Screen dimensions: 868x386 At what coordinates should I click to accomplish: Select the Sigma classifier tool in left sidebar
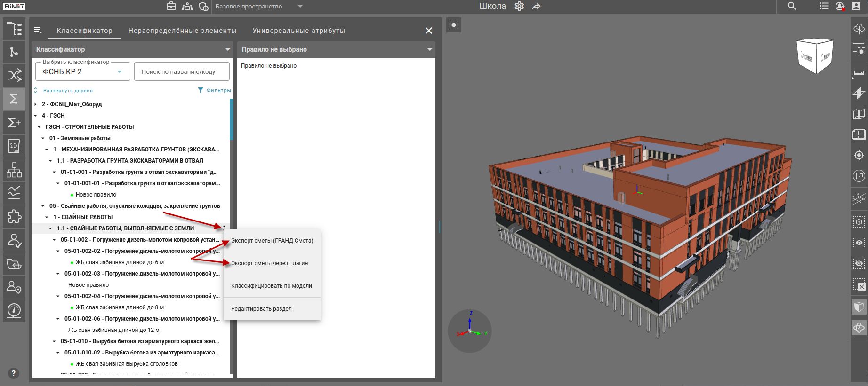14,99
